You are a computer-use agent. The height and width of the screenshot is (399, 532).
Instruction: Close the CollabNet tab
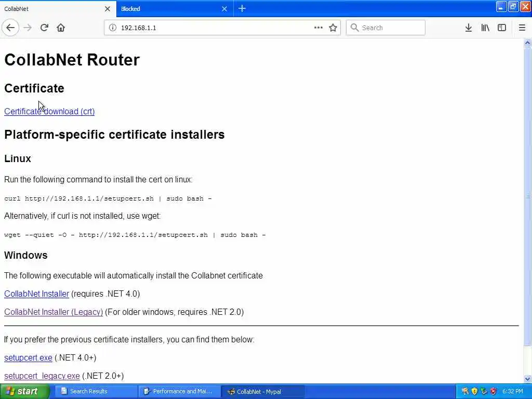[x=108, y=9]
